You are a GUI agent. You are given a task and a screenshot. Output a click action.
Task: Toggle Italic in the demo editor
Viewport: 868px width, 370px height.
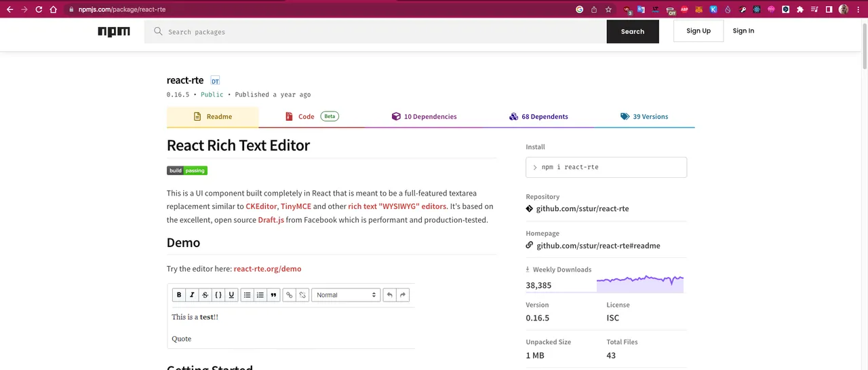pyautogui.click(x=192, y=295)
